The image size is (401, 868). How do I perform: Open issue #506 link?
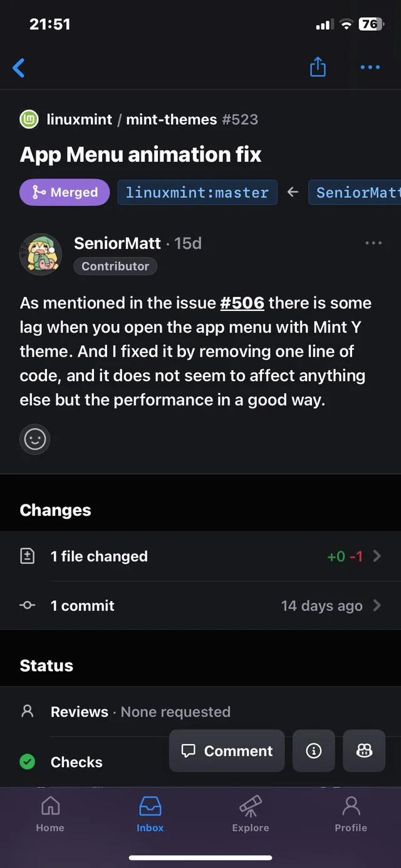[242, 303]
